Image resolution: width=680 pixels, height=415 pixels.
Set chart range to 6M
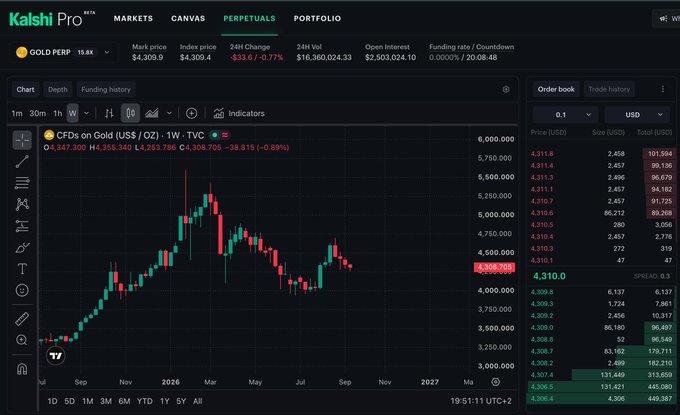124,401
